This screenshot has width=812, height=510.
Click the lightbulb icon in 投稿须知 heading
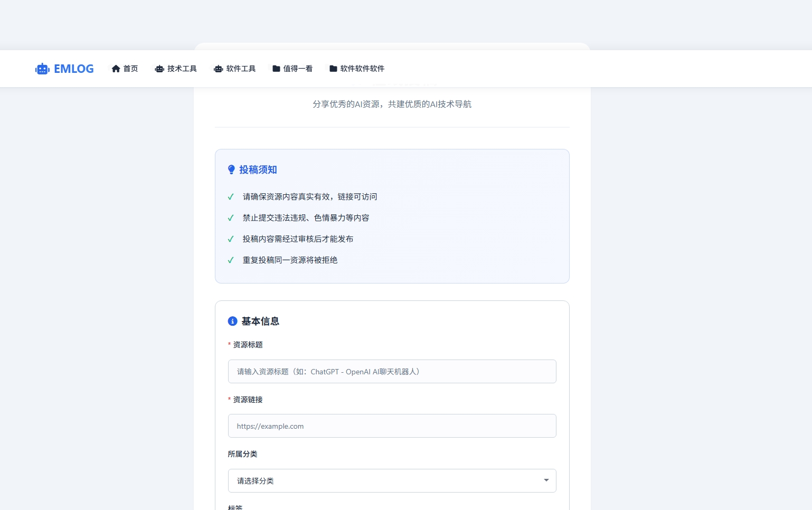[x=231, y=169]
